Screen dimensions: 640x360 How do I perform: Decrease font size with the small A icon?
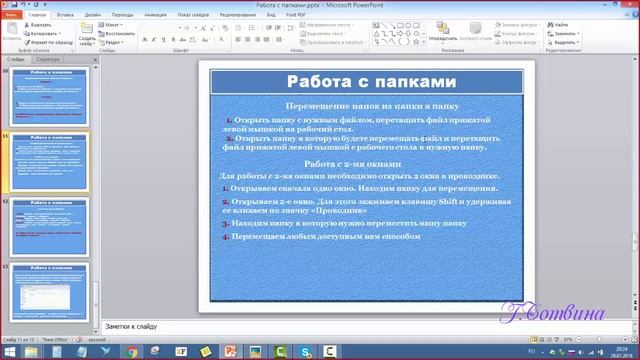click(212, 28)
